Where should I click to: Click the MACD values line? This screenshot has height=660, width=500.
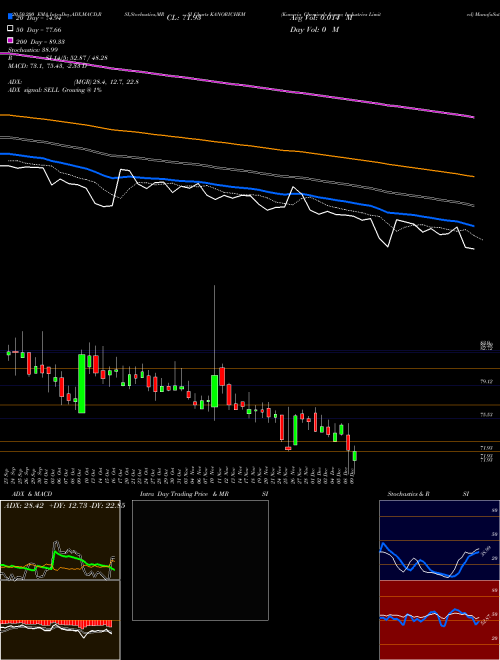point(47,66)
